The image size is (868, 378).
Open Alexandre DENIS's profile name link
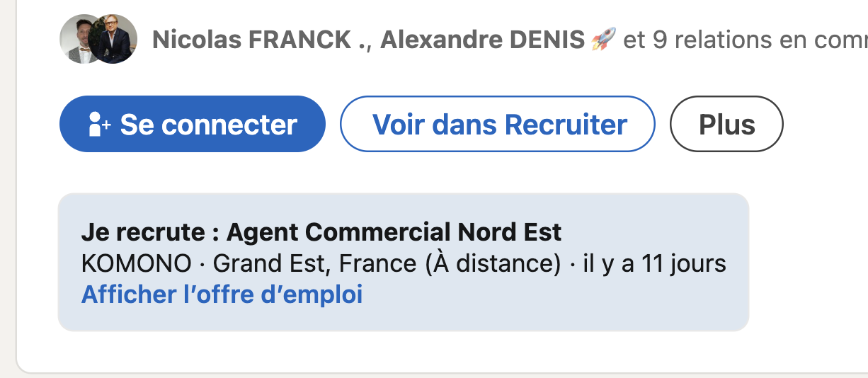484,40
